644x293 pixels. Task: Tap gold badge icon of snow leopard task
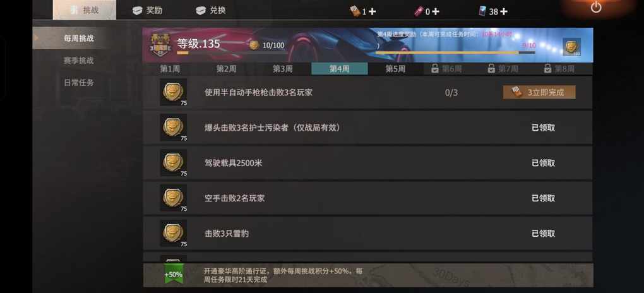tap(174, 233)
